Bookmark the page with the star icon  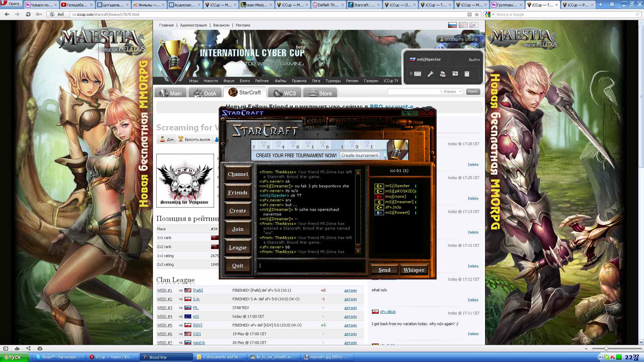click(477, 14)
